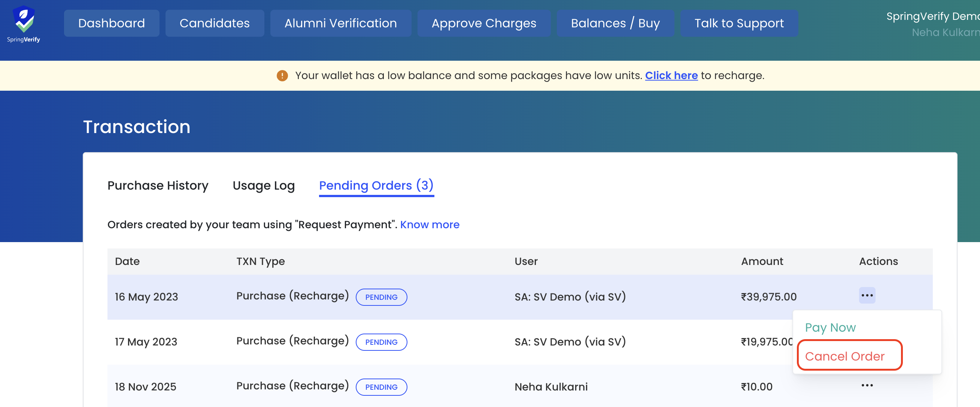This screenshot has height=407, width=980.
Task: Click PENDING badge on 17 May 2023 order
Action: (x=381, y=342)
